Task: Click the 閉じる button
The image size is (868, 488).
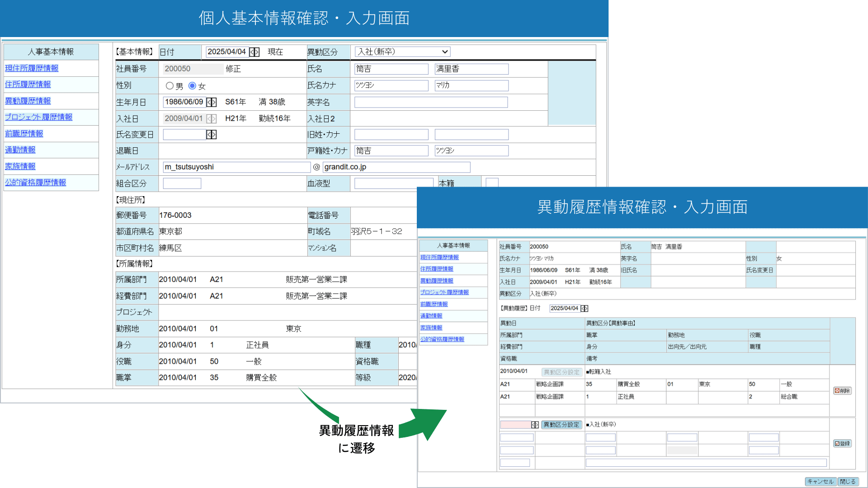Action: (848, 482)
